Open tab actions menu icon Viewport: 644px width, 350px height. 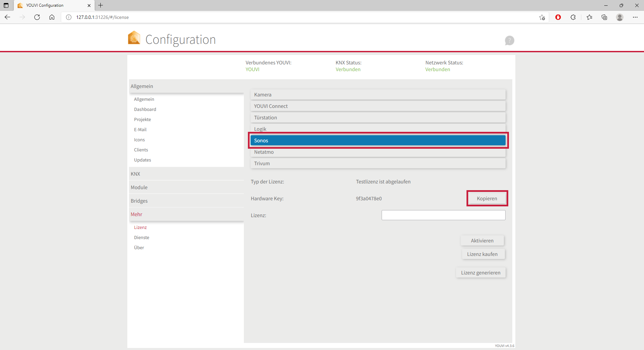tap(6, 5)
